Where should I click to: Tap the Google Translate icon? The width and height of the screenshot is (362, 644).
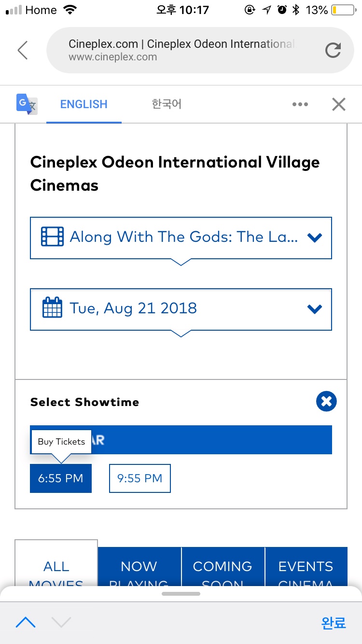27,104
